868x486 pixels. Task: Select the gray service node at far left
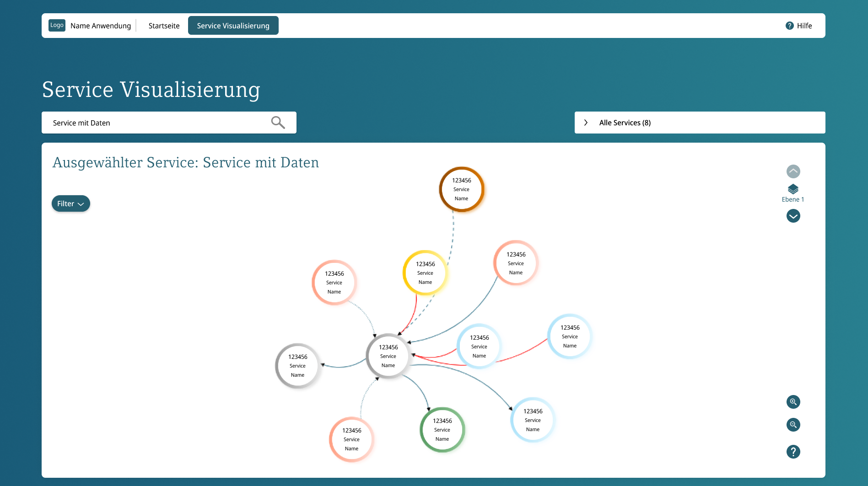(297, 366)
